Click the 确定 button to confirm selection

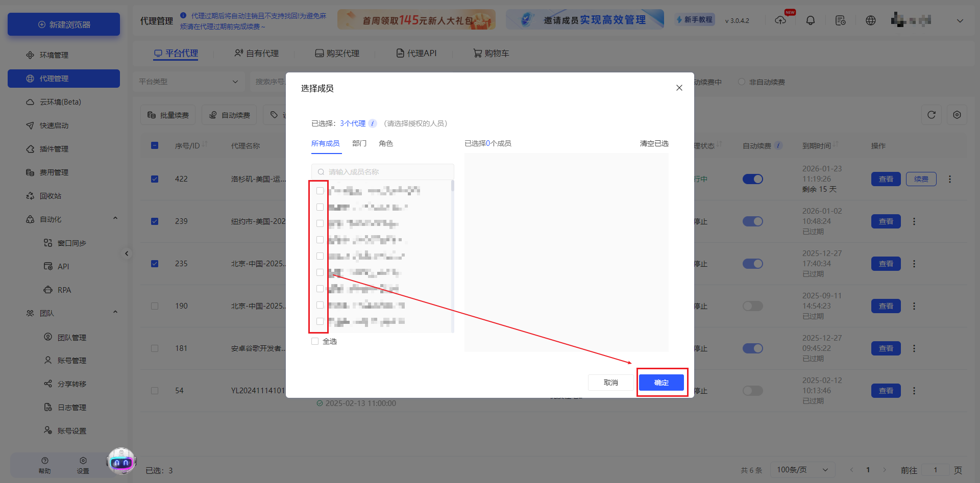click(x=661, y=382)
